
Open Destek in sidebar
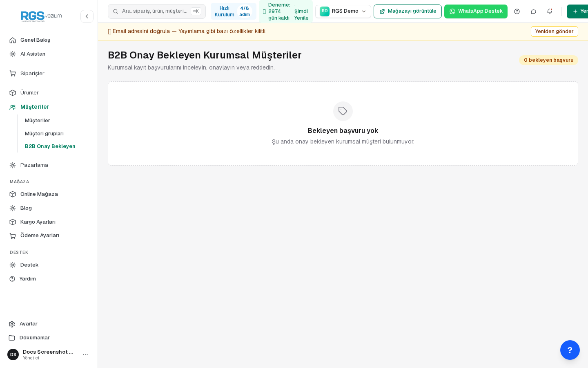(x=49, y=265)
